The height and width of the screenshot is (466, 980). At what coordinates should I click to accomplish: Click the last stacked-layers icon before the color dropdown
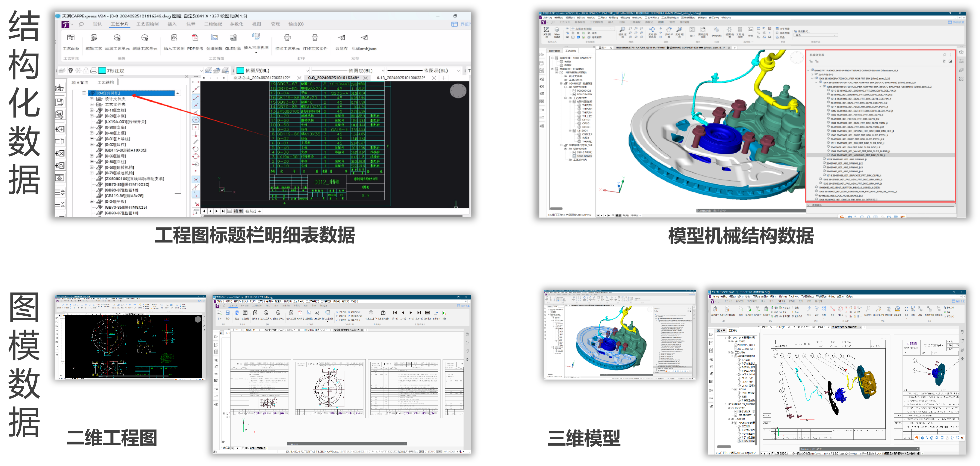[x=225, y=70]
